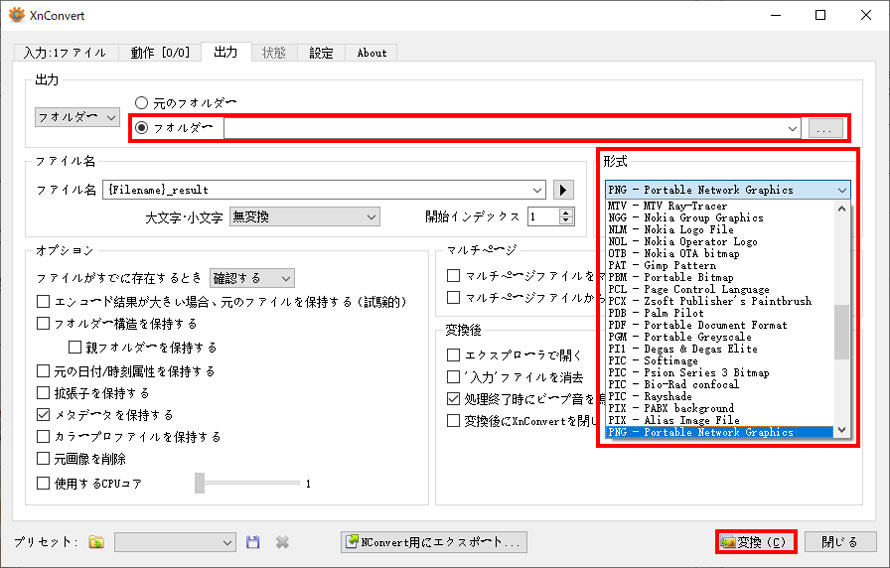Enable 元の日付/時刻属性を保持する checkbox

click(x=43, y=371)
